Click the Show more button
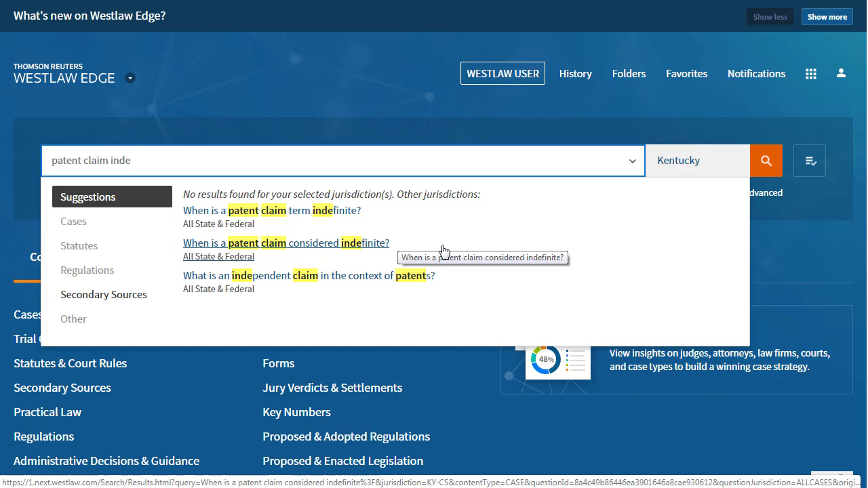The height and width of the screenshot is (488, 868). pos(827,17)
